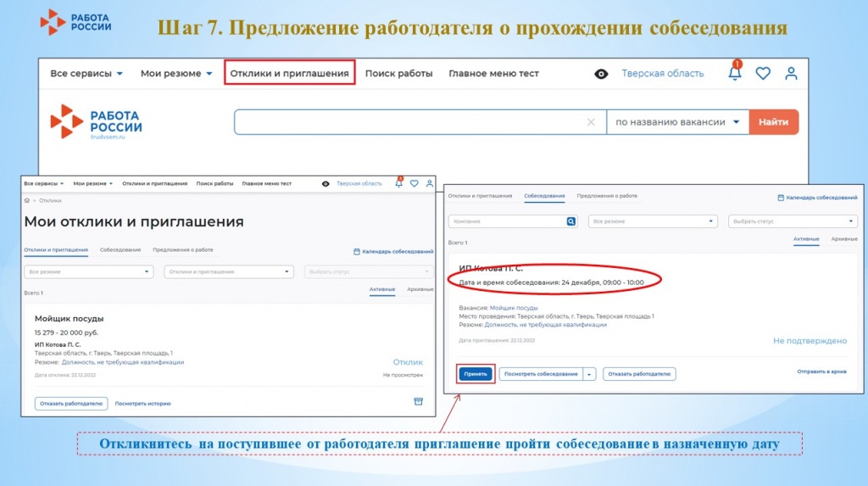868x486 pixels.
Task: Expand the arrow next to Посмотреть собеседование
Action: [x=589, y=374]
